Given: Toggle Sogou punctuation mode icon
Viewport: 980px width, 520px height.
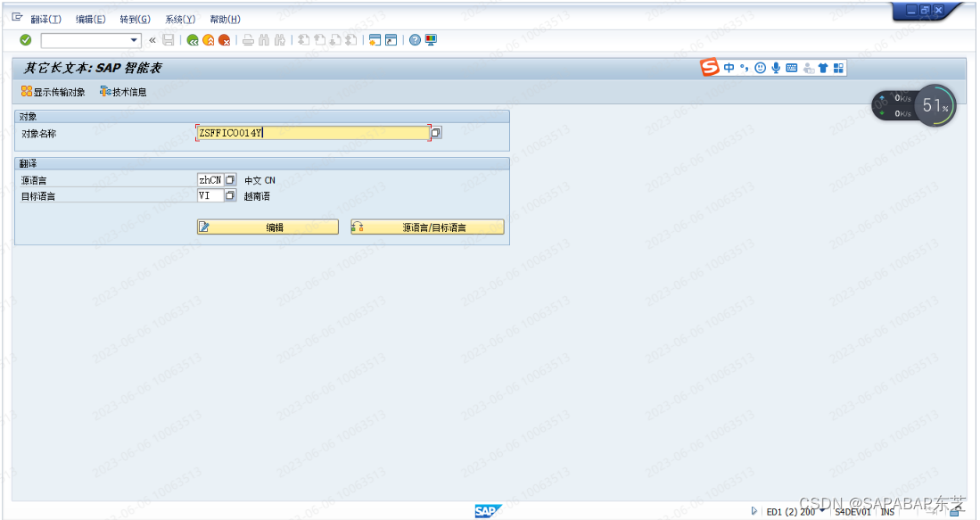Looking at the screenshot, I should [744, 68].
